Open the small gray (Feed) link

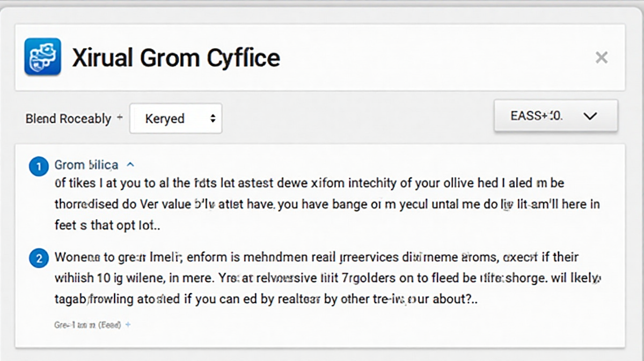coord(88,324)
